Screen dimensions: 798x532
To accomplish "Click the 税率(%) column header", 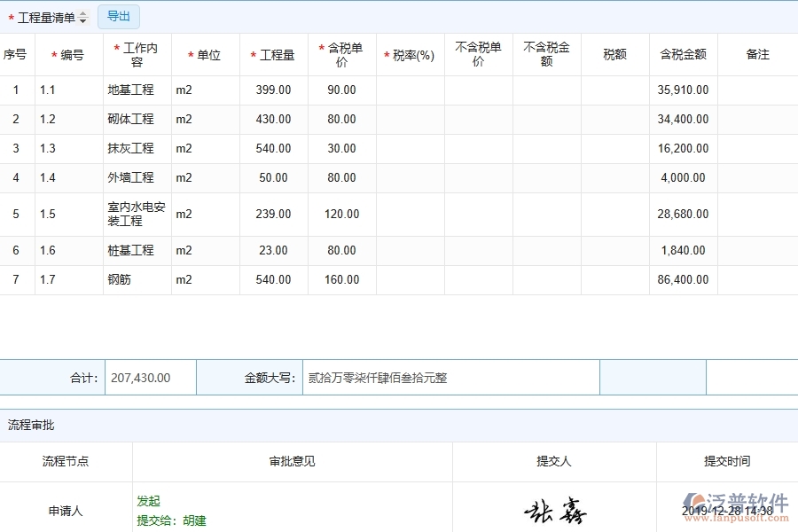I will click(x=411, y=54).
